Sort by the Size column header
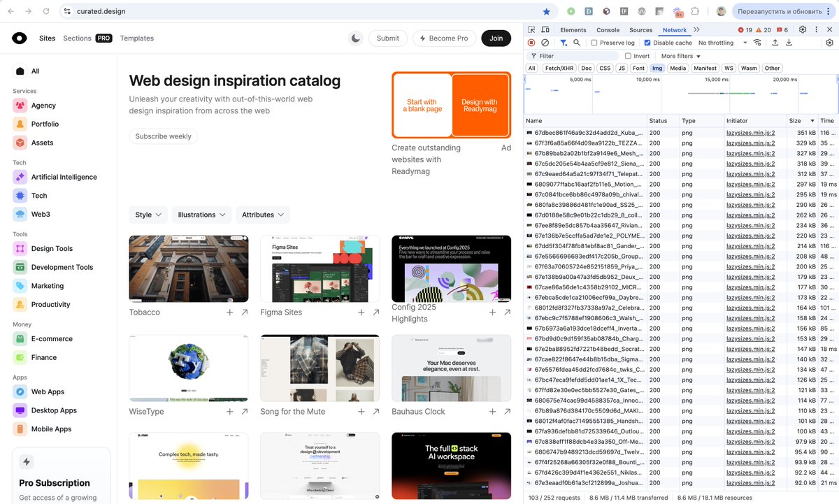The width and height of the screenshot is (839, 504). [x=801, y=121]
